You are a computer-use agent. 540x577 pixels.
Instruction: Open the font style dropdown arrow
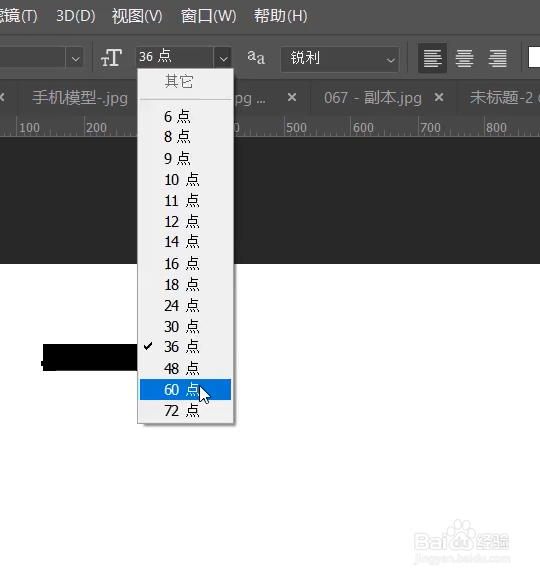[75, 58]
